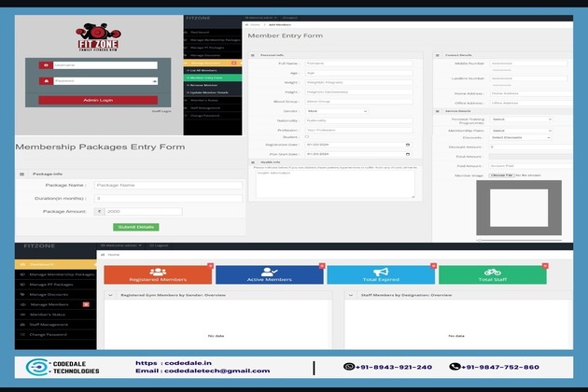Screen dimensions: 588x392
Task: Click the Staff Login link
Action: click(161, 110)
